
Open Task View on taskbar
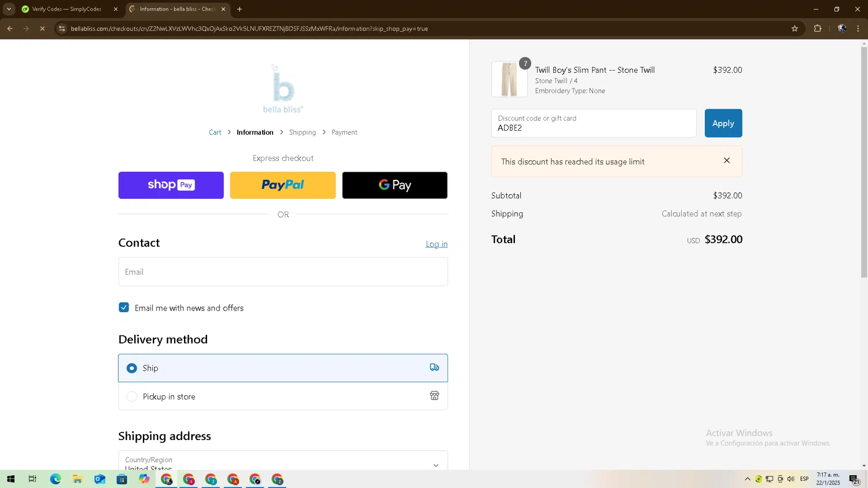click(32, 479)
